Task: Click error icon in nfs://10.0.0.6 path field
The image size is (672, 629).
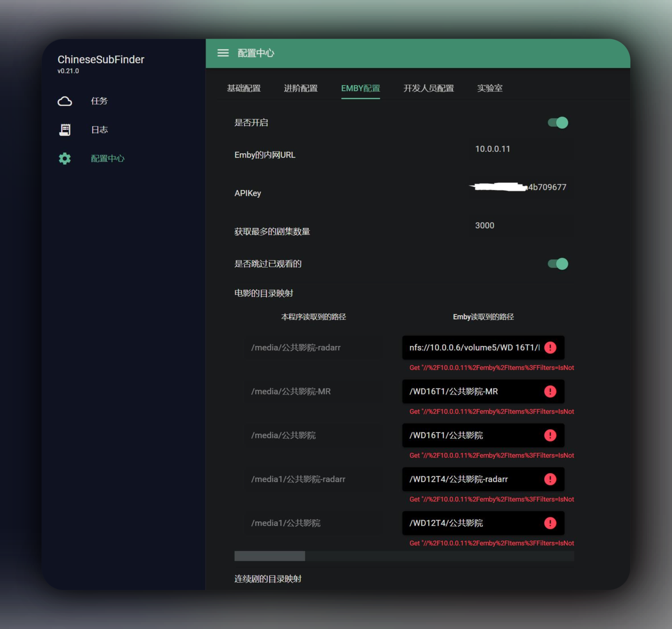Action: [x=550, y=347]
